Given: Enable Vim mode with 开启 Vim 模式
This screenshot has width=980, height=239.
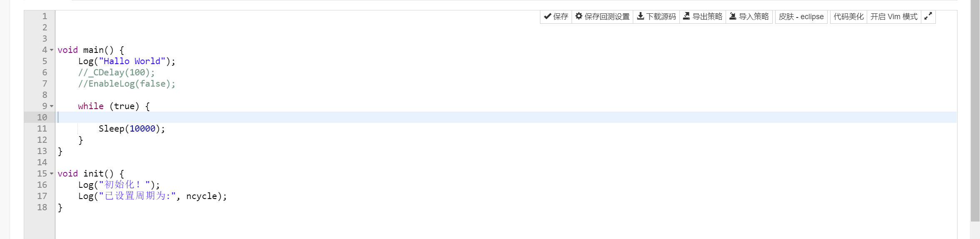Looking at the screenshot, I should pos(894,17).
